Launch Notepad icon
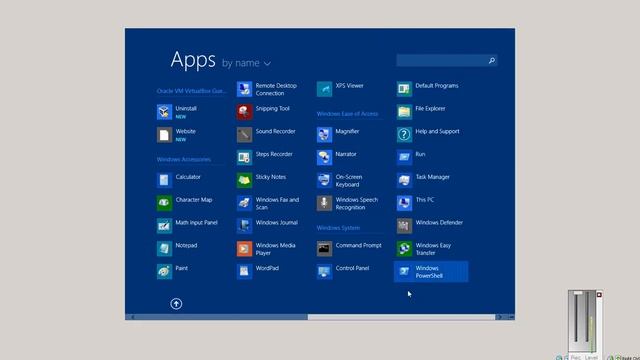 coord(164,249)
